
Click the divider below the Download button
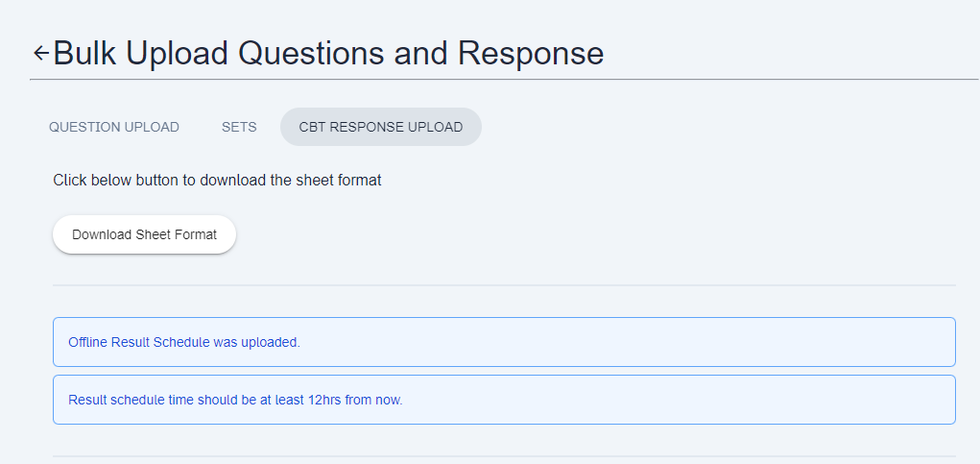(504, 285)
